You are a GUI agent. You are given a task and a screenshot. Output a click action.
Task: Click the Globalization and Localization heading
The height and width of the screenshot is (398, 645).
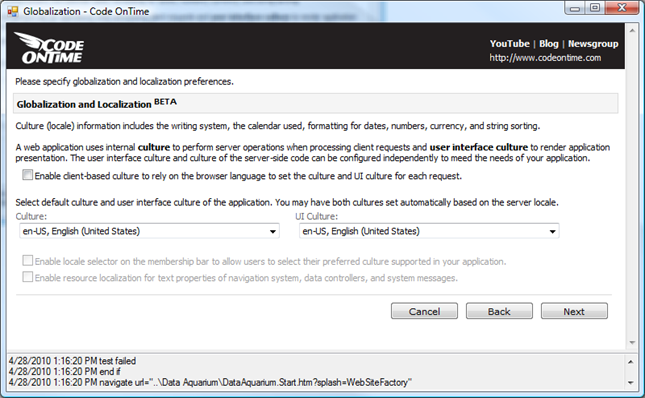(97, 104)
